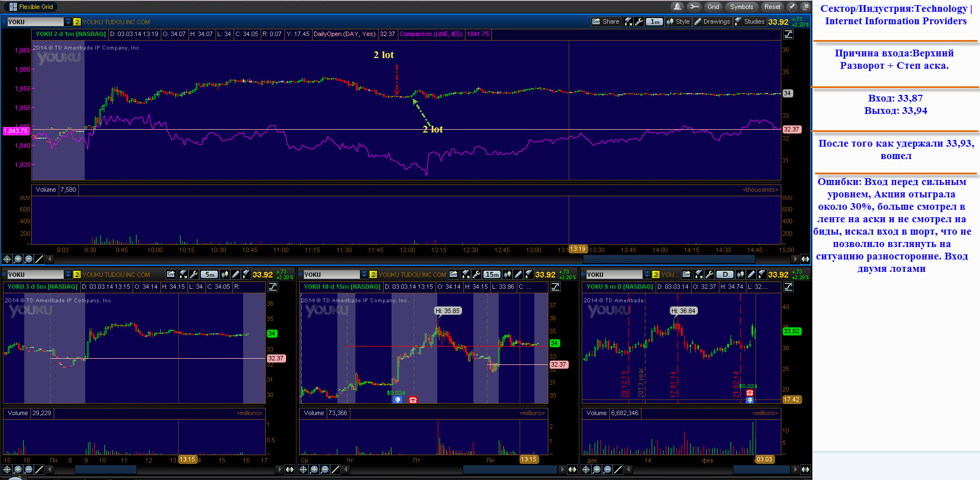Open the Grid layout menu
This screenshot has width=980, height=480.
tap(713, 7)
